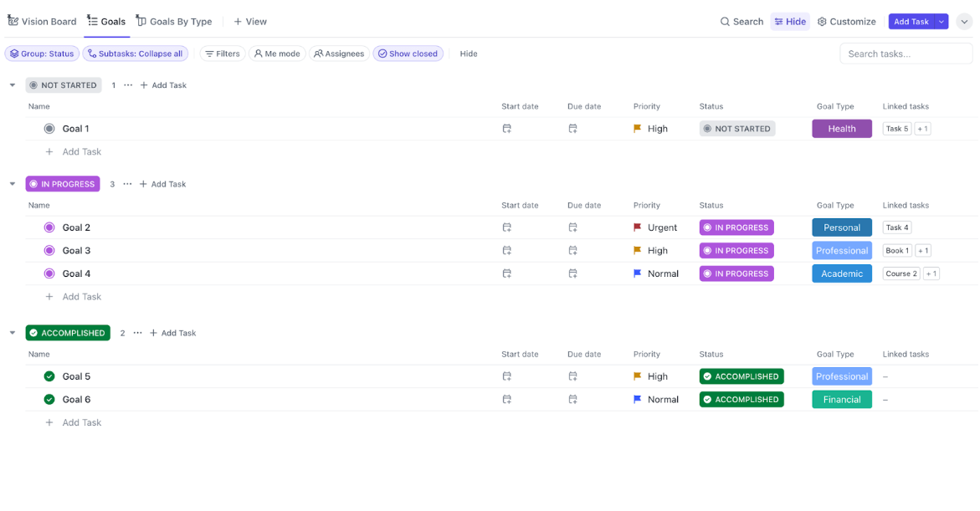This screenshot has width=980, height=511.
Task: Open the dropdown arrow beside Add Task button
Action: 942,22
